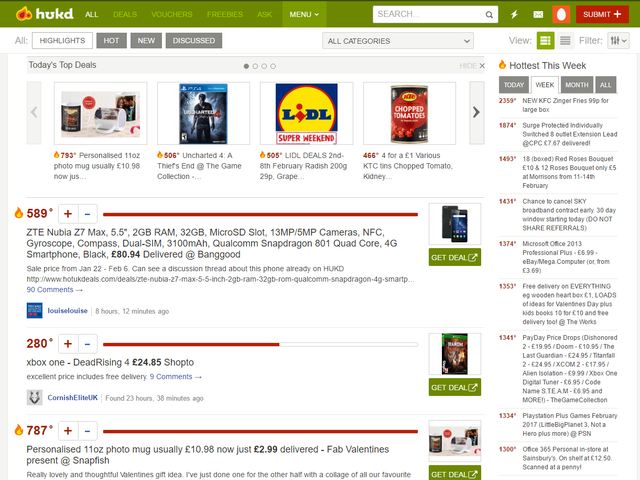Select the NEW filter tab
Image resolution: width=640 pixels, height=480 pixels.
146,40
